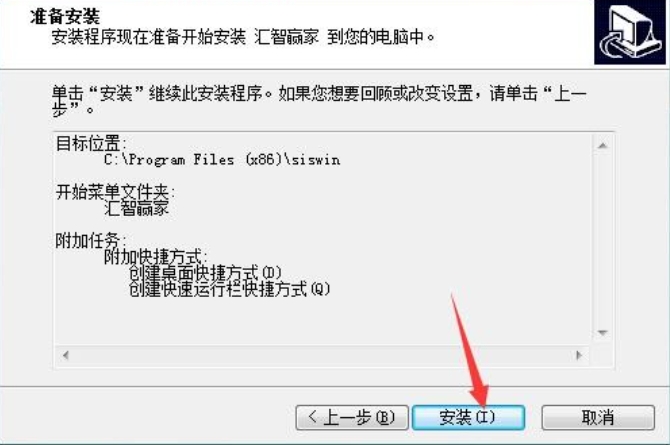
Task: Select the 创建快速运行栏快捷方式(Q) line
Action: pos(229,289)
